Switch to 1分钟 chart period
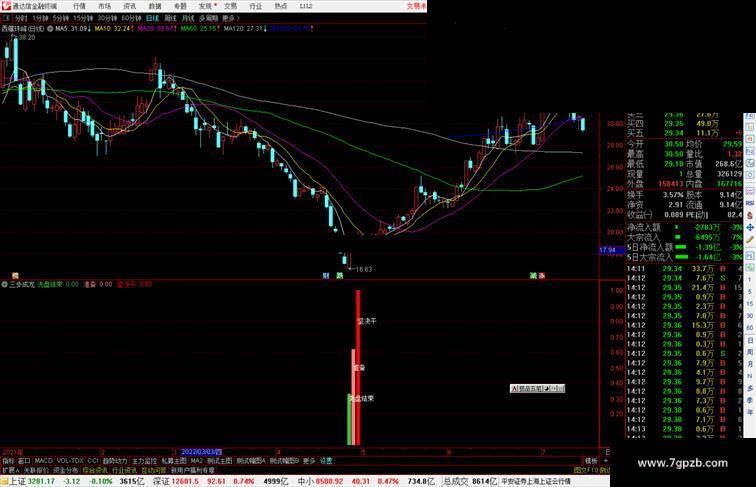The width and height of the screenshot is (756, 487). pos(40,18)
